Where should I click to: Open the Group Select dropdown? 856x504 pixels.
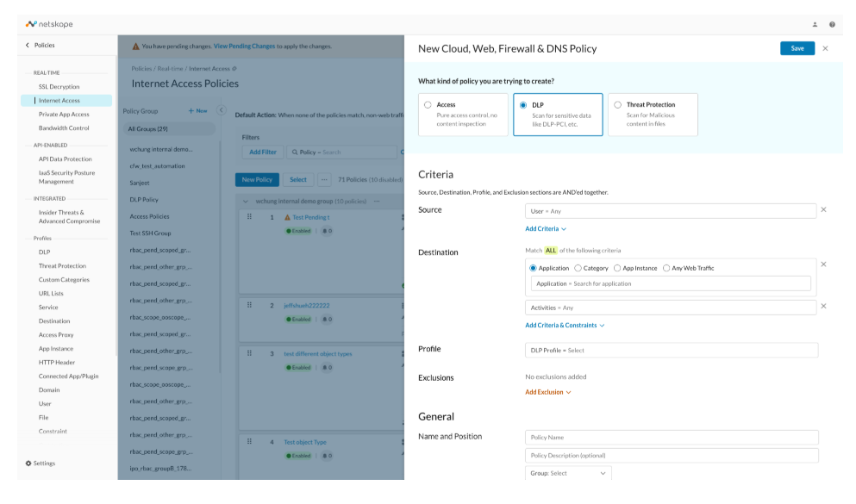tap(568, 473)
